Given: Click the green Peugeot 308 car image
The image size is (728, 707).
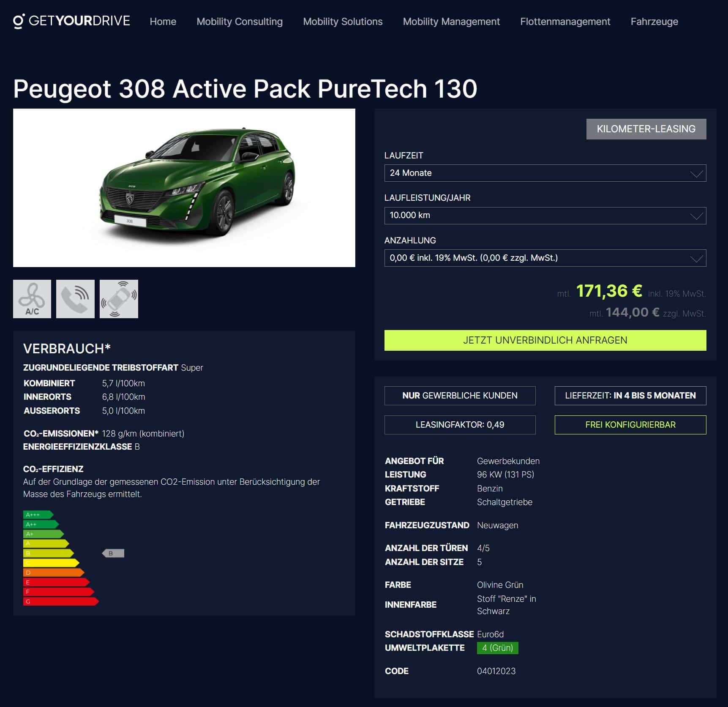Looking at the screenshot, I should pos(184,188).
